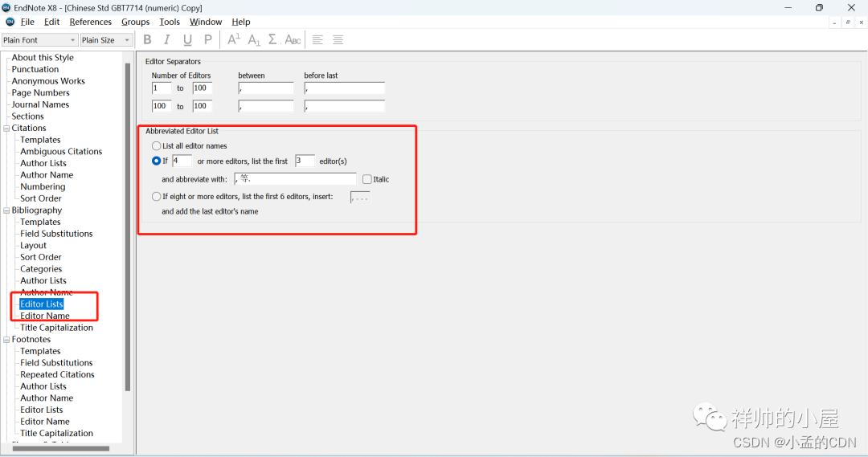
Task: Select 'If eight or more editors' radio option
Action: click(x=156, y=197)
